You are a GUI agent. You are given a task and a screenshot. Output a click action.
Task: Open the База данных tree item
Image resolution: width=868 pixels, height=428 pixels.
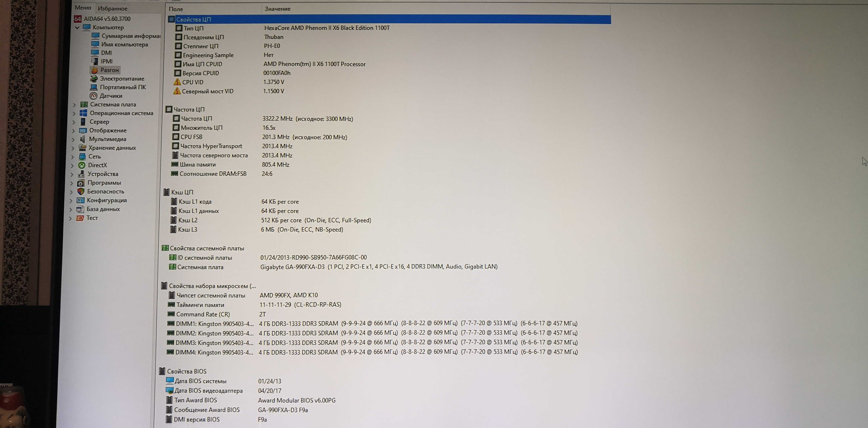[x=103, y=209]
